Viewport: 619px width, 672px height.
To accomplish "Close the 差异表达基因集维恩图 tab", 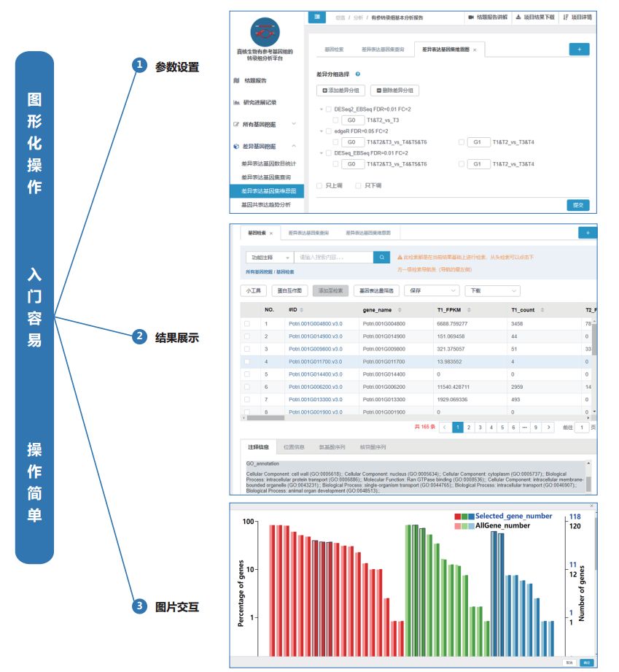I will tap(475, 50).
